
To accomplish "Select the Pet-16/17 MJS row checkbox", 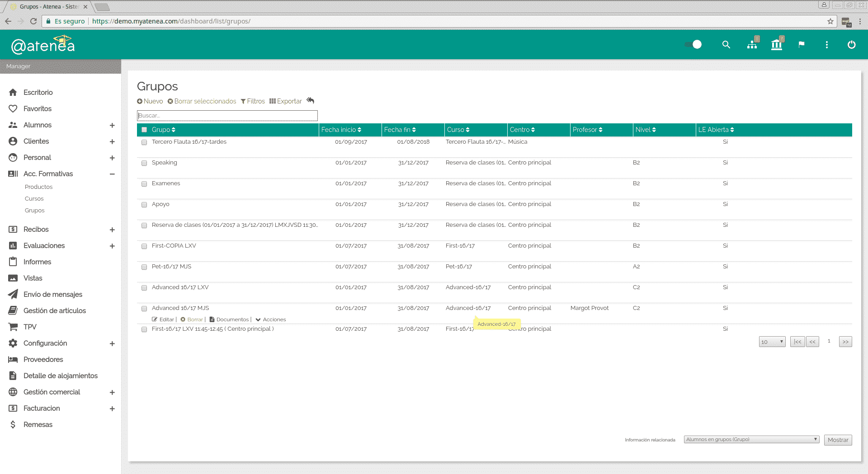I will (144, 267).
